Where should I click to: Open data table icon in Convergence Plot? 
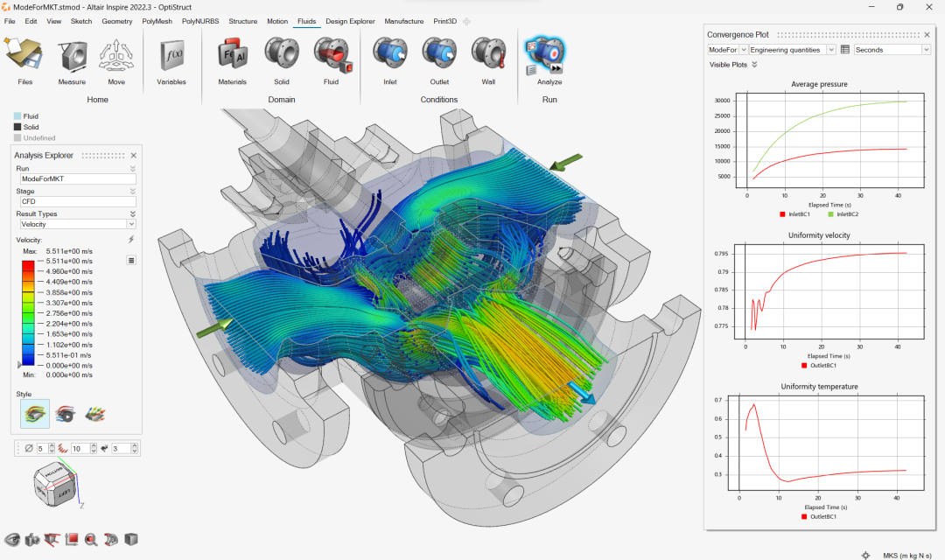click(x=845, y=49)
